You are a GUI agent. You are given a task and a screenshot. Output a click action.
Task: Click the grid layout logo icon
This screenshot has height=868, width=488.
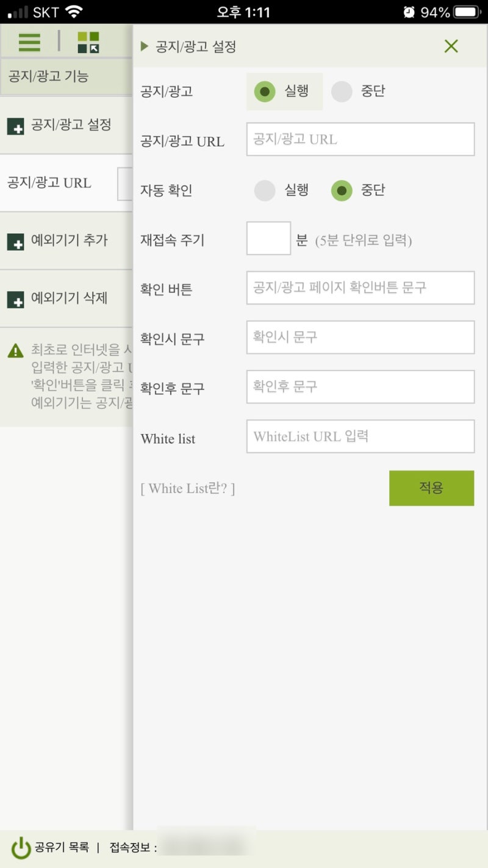click(x=88, y=43)
